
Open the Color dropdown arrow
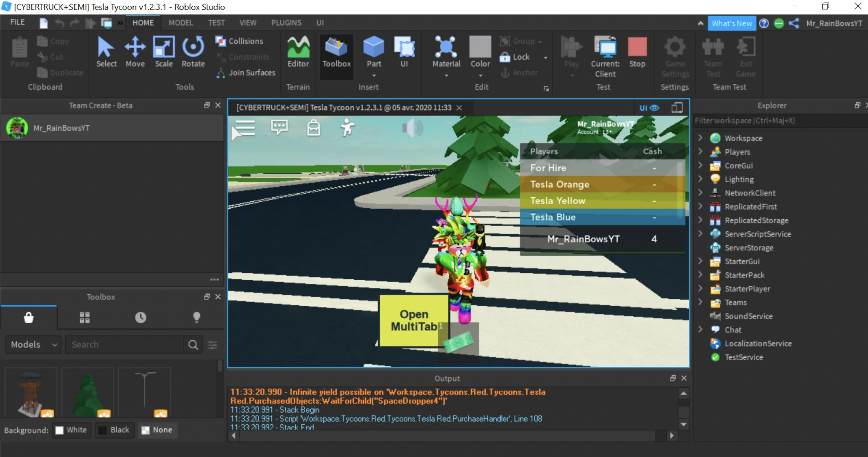pos(481,76)
